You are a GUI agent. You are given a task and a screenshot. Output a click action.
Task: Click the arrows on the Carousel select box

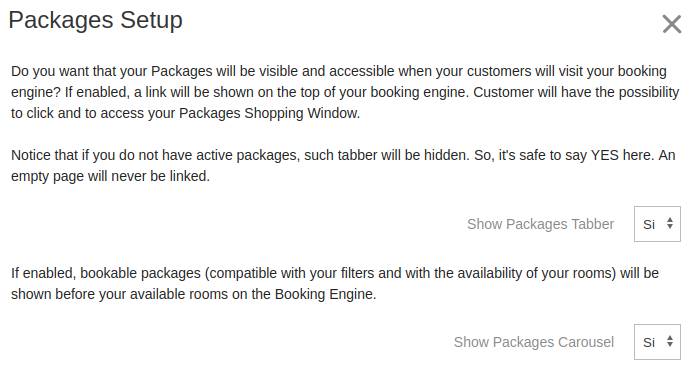point(670,341)
